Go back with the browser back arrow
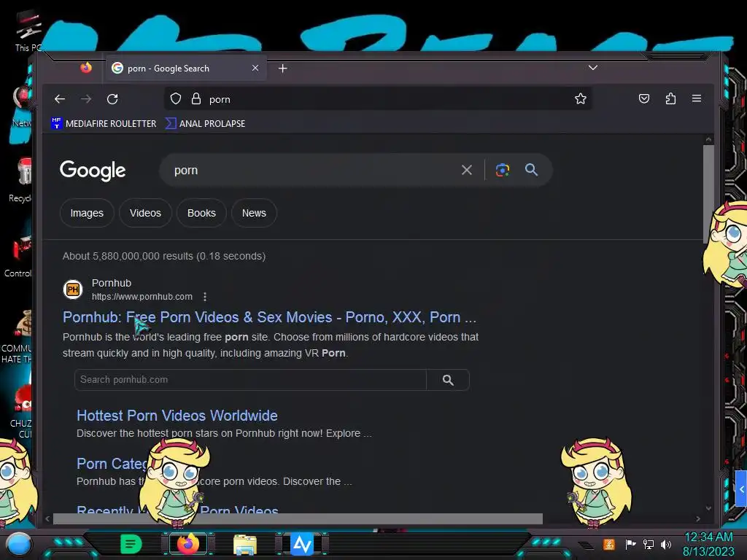This screenshot has width=747, height=560. click(60, 99)
